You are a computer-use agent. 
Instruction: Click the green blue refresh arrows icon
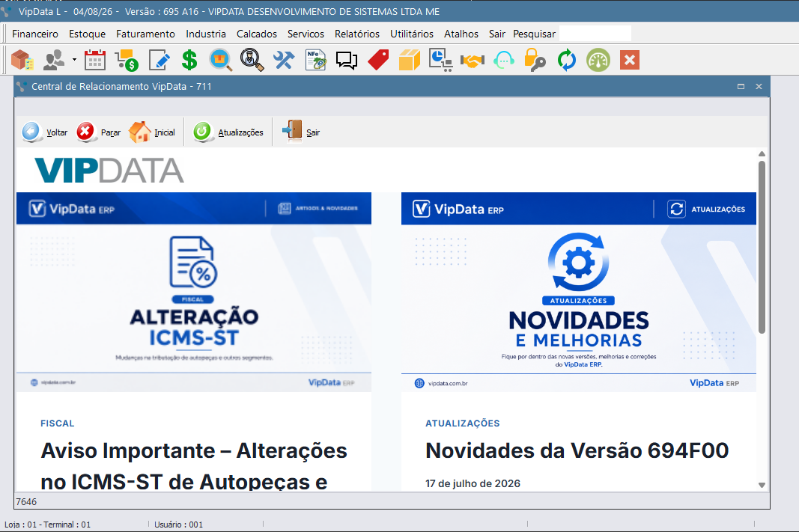tap(567, 60)
